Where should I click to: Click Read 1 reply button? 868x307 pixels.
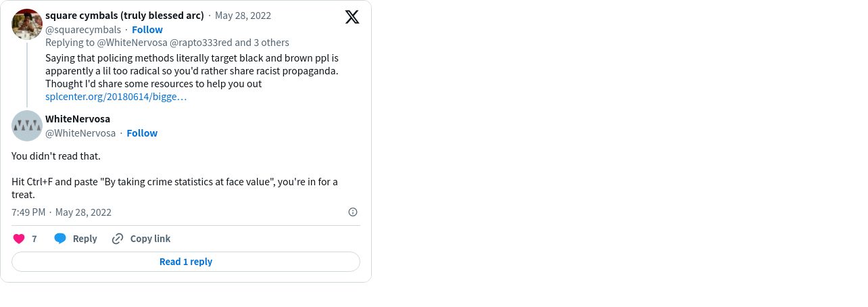pyautogui.click(x=186, y=262)
